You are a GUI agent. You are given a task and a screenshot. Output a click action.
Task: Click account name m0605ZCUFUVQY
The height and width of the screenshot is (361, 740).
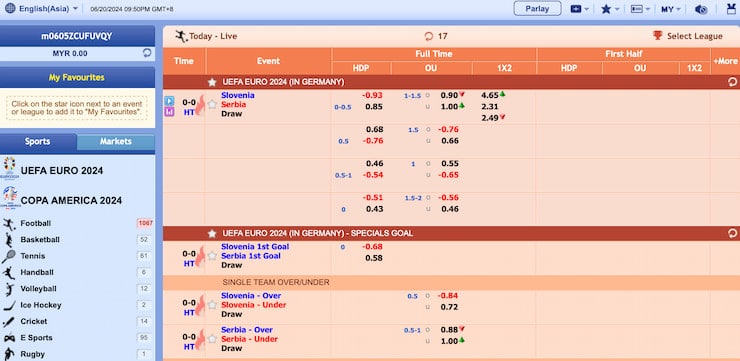(x=77, y=36)
